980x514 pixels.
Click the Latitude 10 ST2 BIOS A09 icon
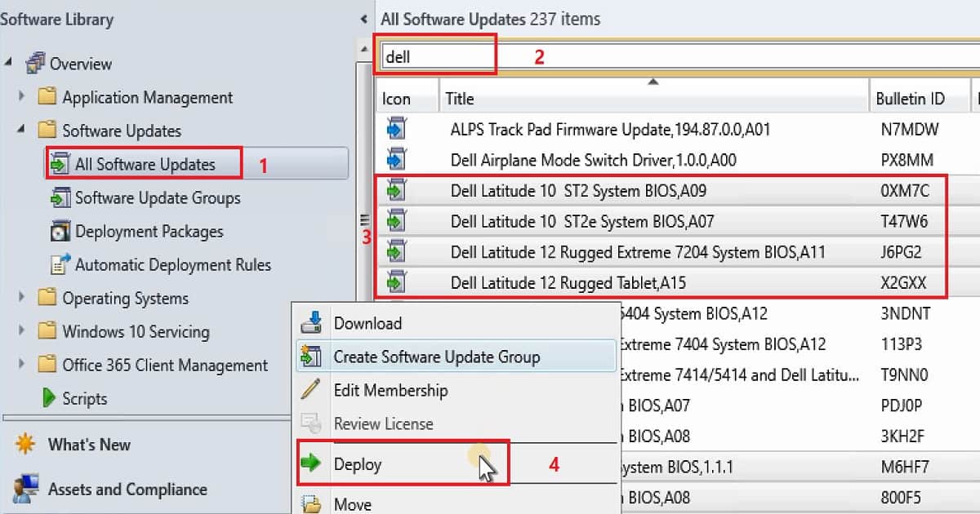pos(396,190)
